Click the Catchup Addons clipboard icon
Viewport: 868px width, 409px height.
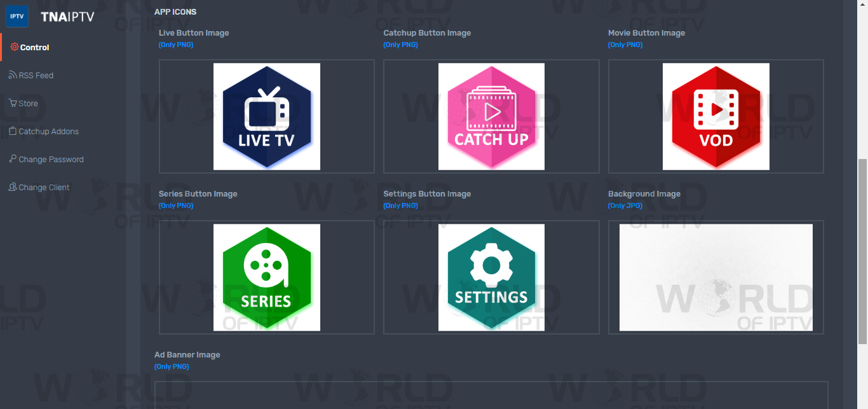13,131
